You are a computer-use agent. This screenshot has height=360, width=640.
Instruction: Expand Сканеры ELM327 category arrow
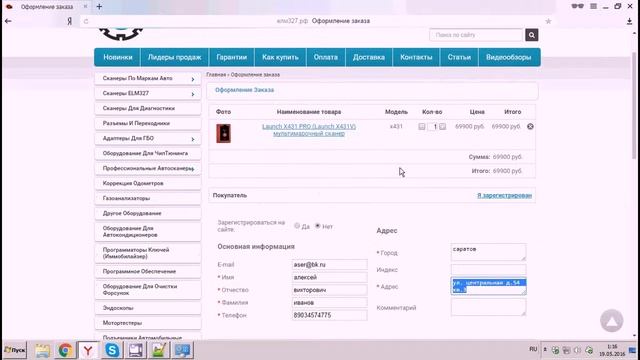coord(193,94)
